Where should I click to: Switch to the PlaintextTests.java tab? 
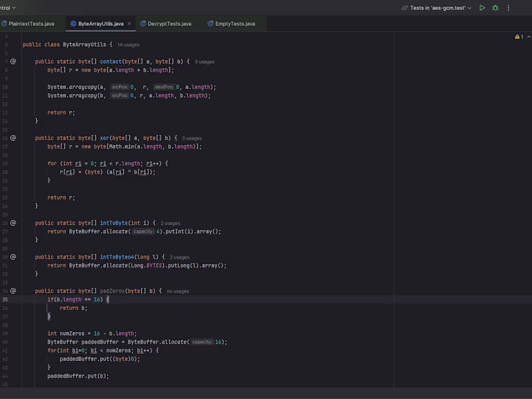[x=31, y=24]
